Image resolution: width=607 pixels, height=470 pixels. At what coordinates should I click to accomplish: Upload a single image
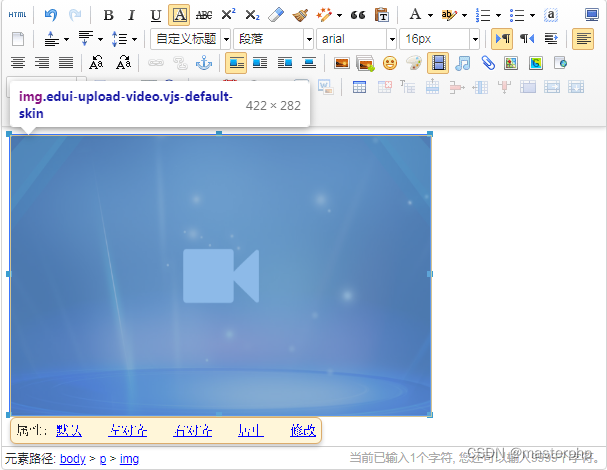click(342, 63)
